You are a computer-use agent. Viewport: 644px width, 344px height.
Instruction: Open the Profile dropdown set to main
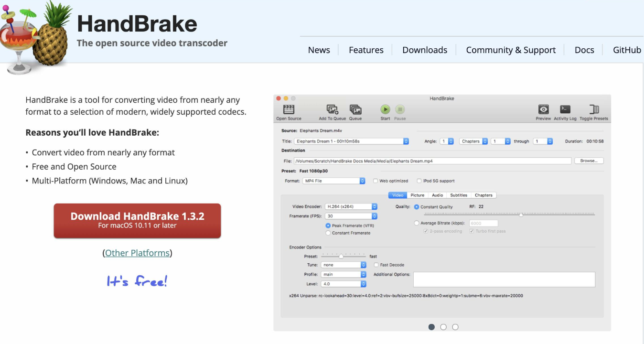tap(343, 274)
